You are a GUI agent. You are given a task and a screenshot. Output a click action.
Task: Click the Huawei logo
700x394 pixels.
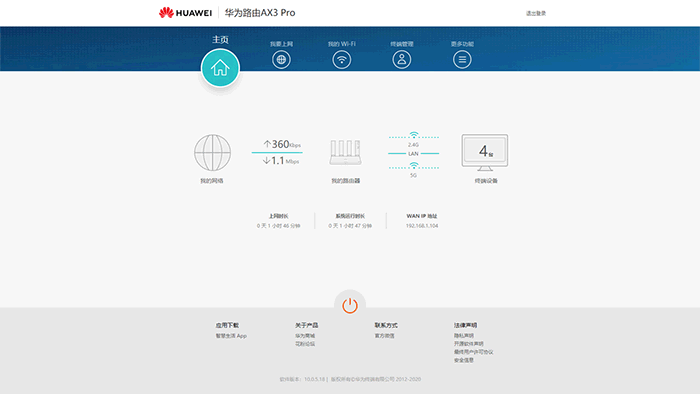click(x=185, y=12)
